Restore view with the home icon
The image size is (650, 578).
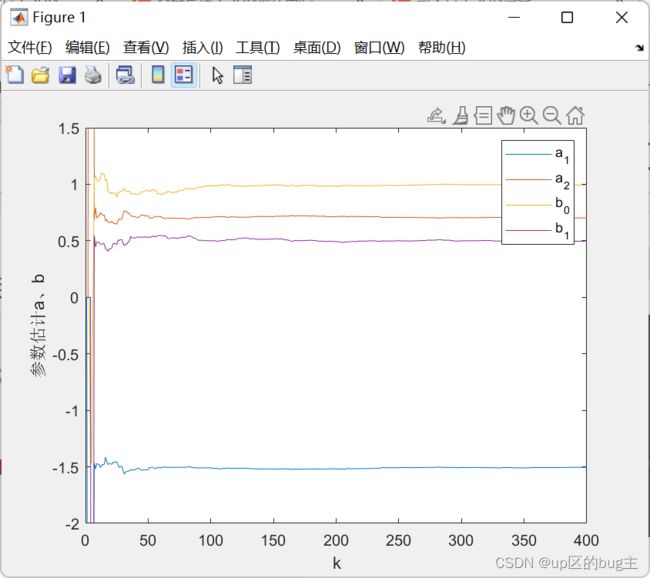click(575, 115)
